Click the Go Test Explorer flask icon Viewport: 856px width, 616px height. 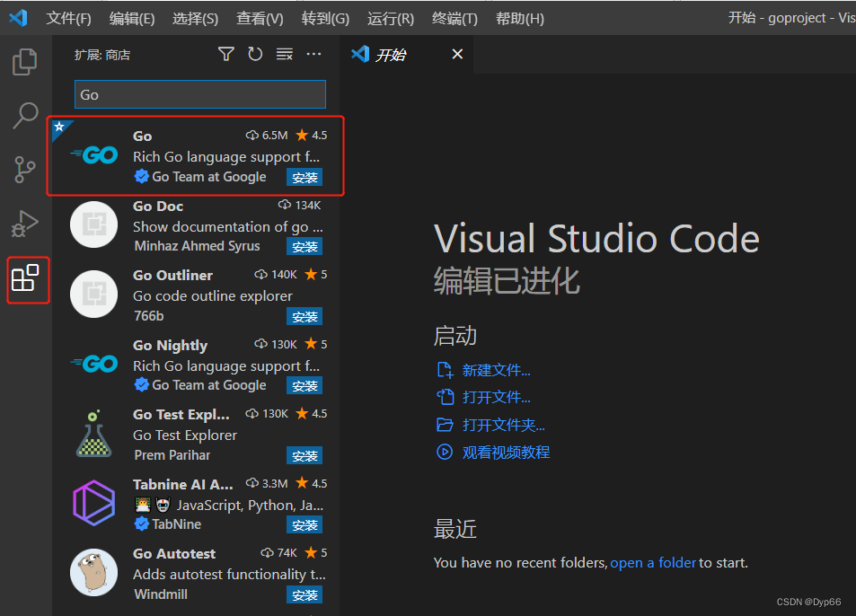(x=94, y=433)
